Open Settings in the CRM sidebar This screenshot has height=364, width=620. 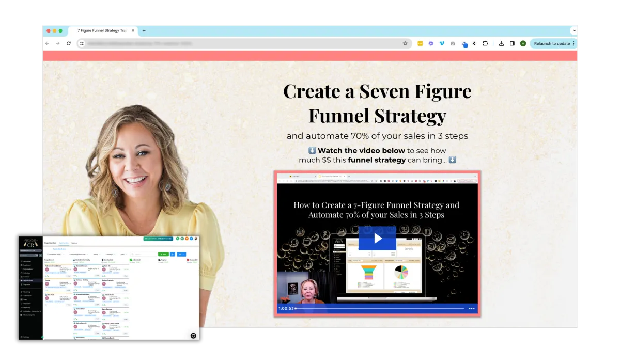click(26, 337)
